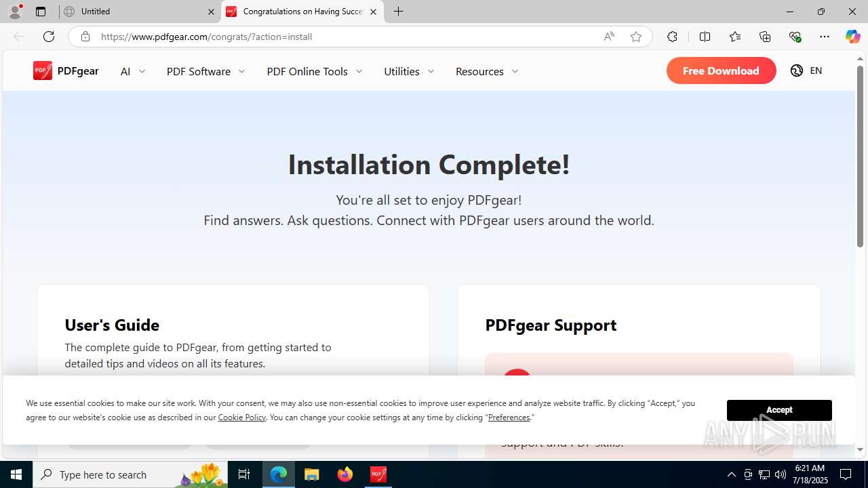The width and height of the screenshot is (868, 488).
Task: Click the scrollbar down arrow
Action: [x=860, y=449]
